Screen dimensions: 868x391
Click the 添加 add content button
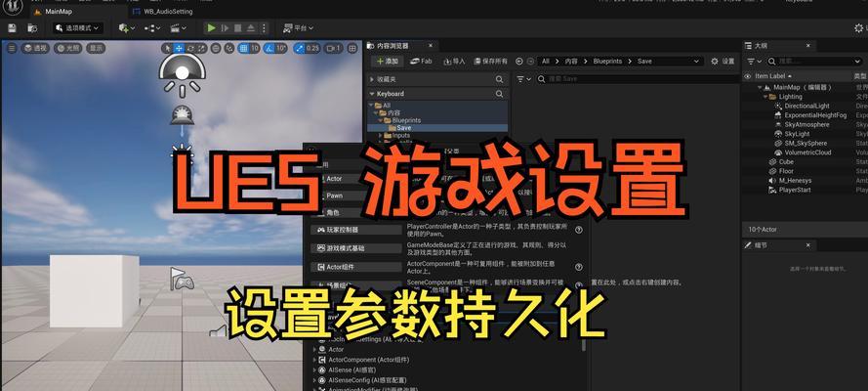pos(387,62)
